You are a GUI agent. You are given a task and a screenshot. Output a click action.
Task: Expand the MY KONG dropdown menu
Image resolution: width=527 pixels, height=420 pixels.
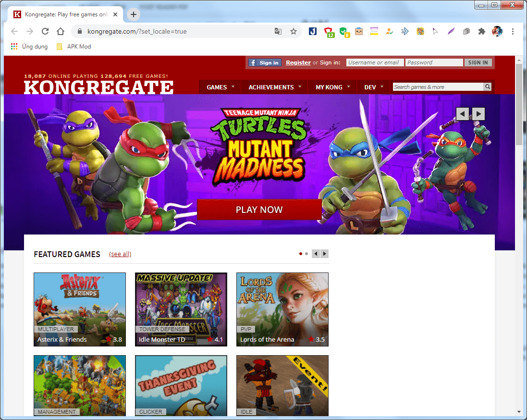coord(332,87)
